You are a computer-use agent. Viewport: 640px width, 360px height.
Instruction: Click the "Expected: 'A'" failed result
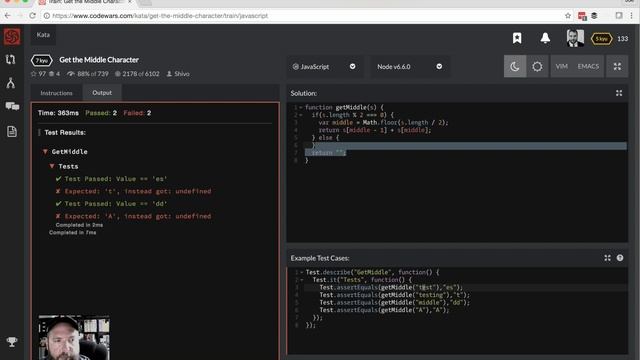click(133, 216)
